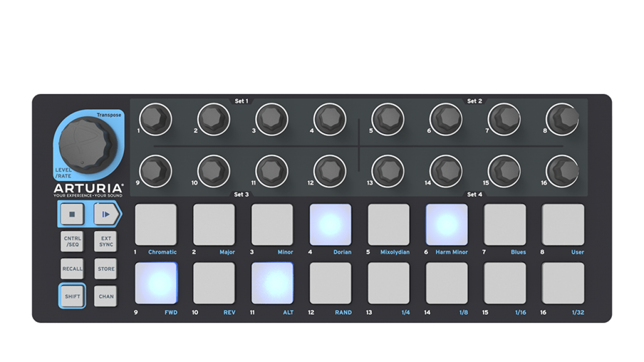
Task: Tap pad 2 for Major scale
Action: pyautogui.click(x=214, y=224)
